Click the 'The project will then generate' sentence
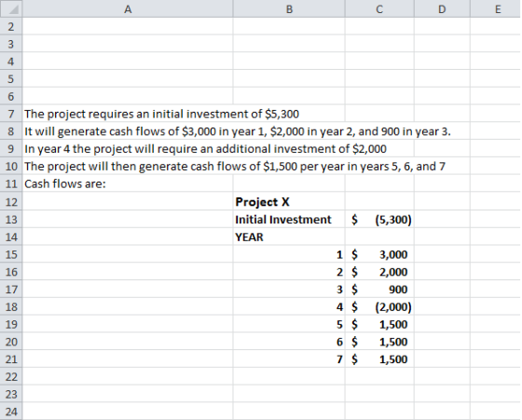Viewport: 522px width, 420px height. click(234, 167)
